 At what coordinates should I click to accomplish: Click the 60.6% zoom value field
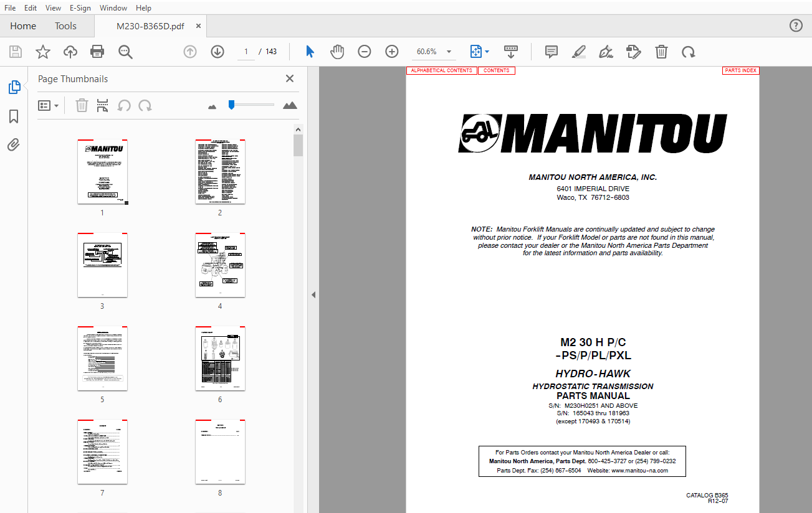427,52
